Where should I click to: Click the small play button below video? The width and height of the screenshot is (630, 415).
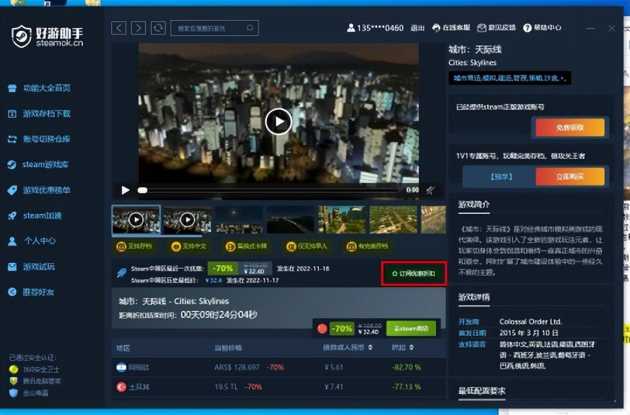[x=125, y=190]
